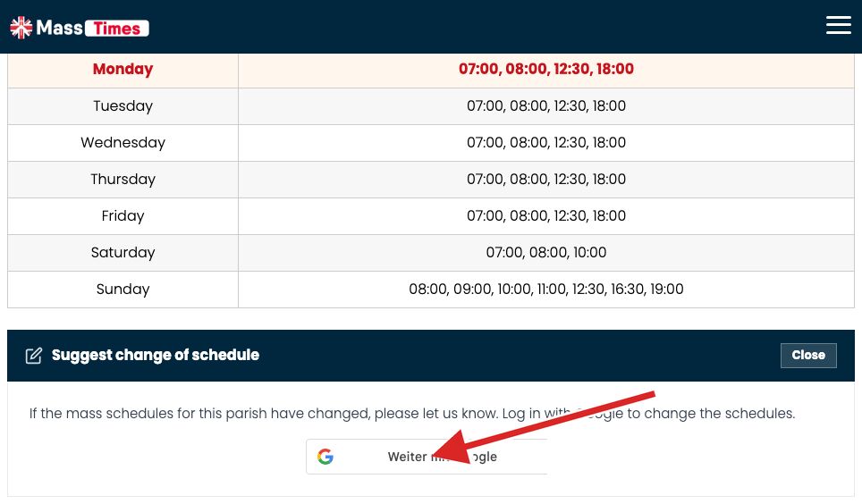Click the Thursday day cell

coord(123,180)
